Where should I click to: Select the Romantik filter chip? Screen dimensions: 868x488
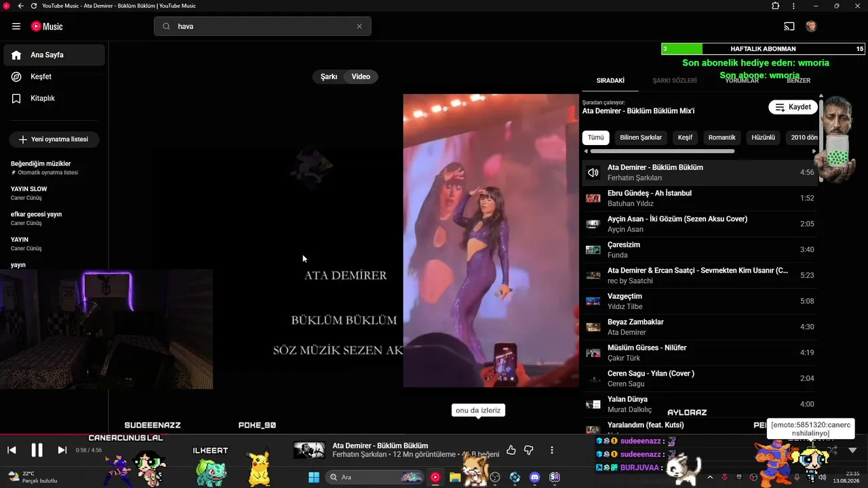coord(722,138)
